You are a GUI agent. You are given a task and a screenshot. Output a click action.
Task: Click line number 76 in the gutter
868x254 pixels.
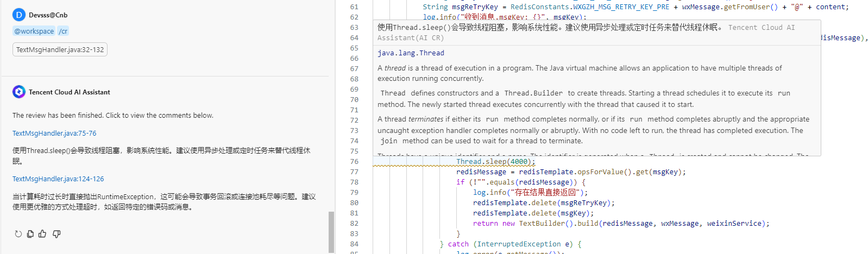354,161
